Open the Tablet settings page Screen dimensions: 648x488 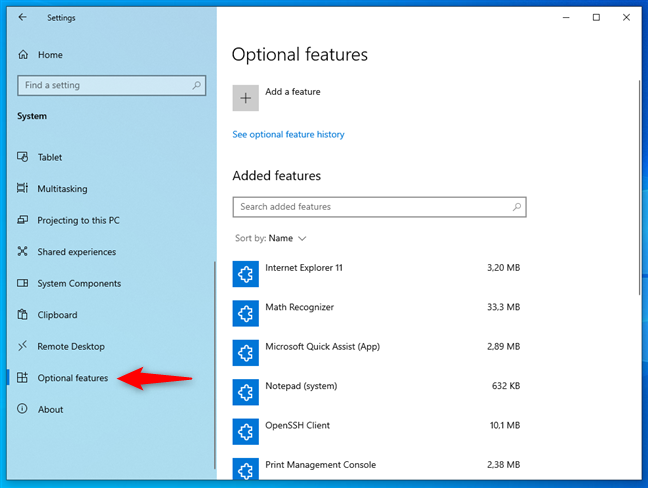[50, 157]
